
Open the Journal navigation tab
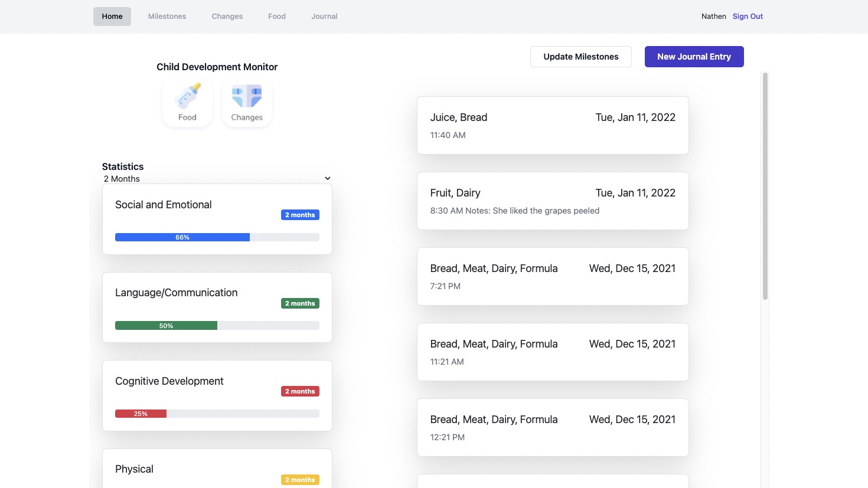[324, 17]
